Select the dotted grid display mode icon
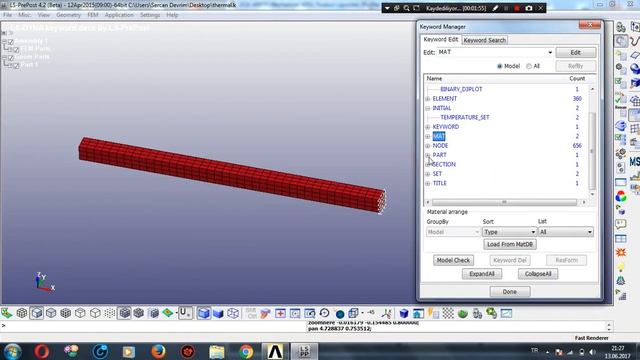Viewport: 640px width, 360px height. pyautogui.click(x=110, y=313)
